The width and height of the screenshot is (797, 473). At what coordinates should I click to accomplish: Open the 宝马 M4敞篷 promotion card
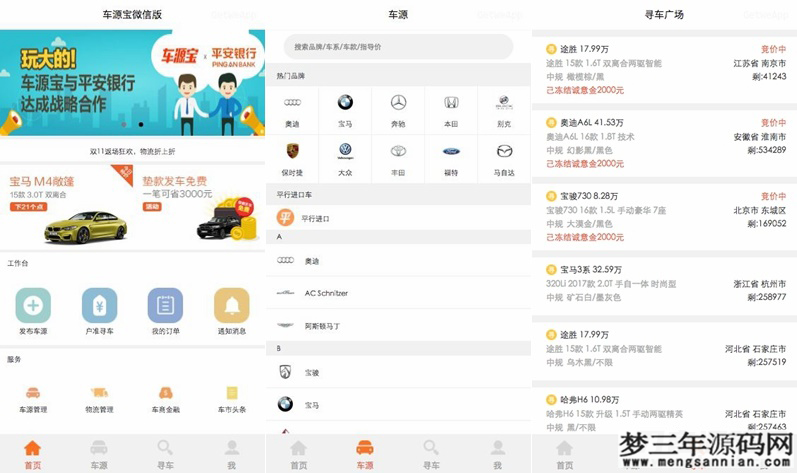tap(66, 206)
